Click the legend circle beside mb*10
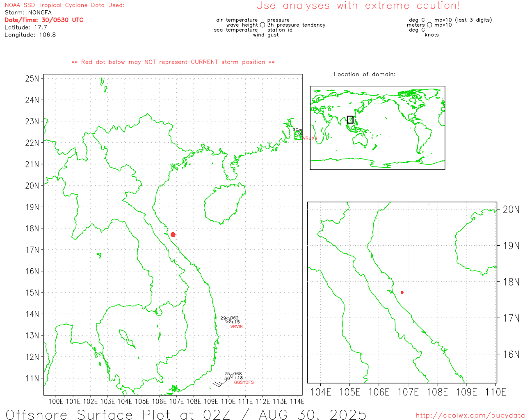Screen dimensions: 525x420 [429, 25]
